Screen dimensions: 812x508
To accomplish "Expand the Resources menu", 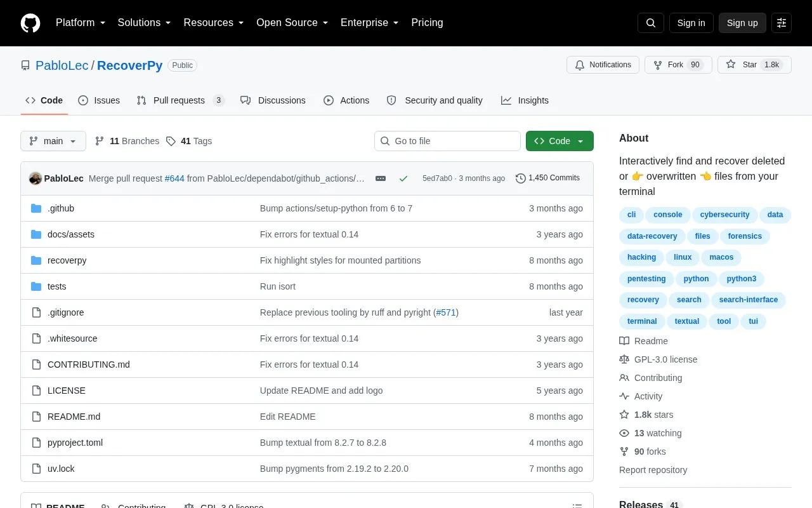I will click(214, 23).
